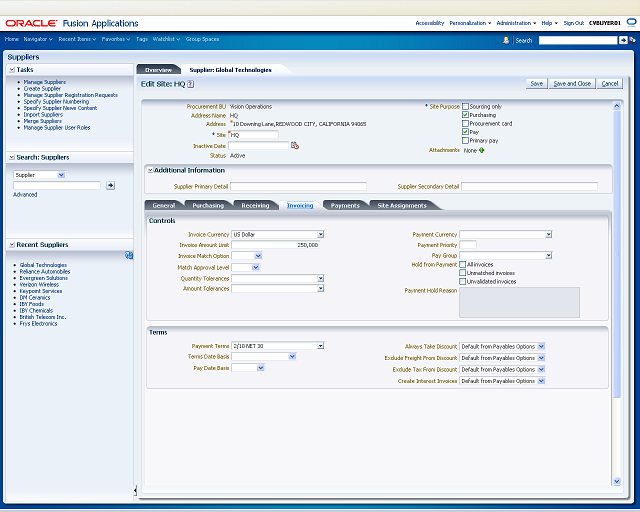Open the notifications bell icon
Screen dimensions: 640x512
tap(506, 40)
